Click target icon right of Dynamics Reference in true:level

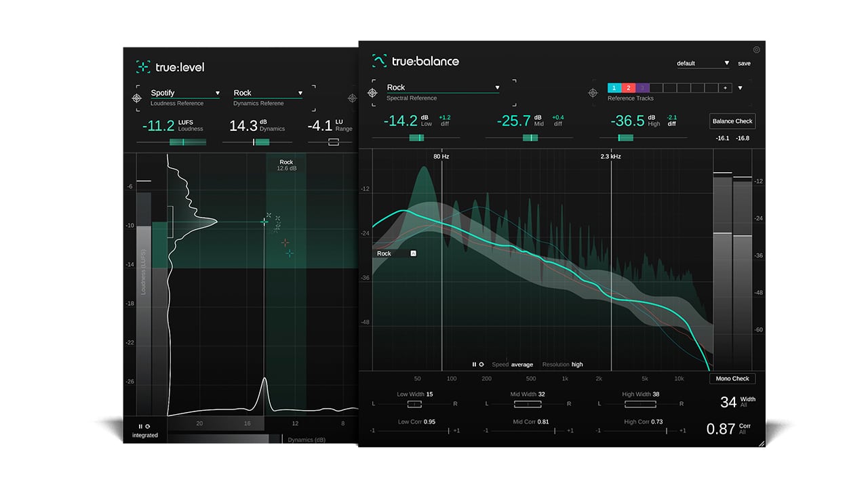coord(352,98)
